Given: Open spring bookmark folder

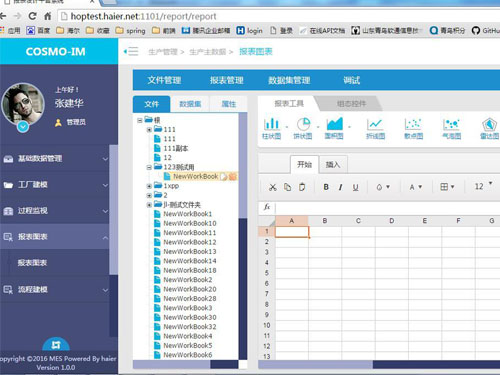Looking at the screenshot, I should [130, 31].
